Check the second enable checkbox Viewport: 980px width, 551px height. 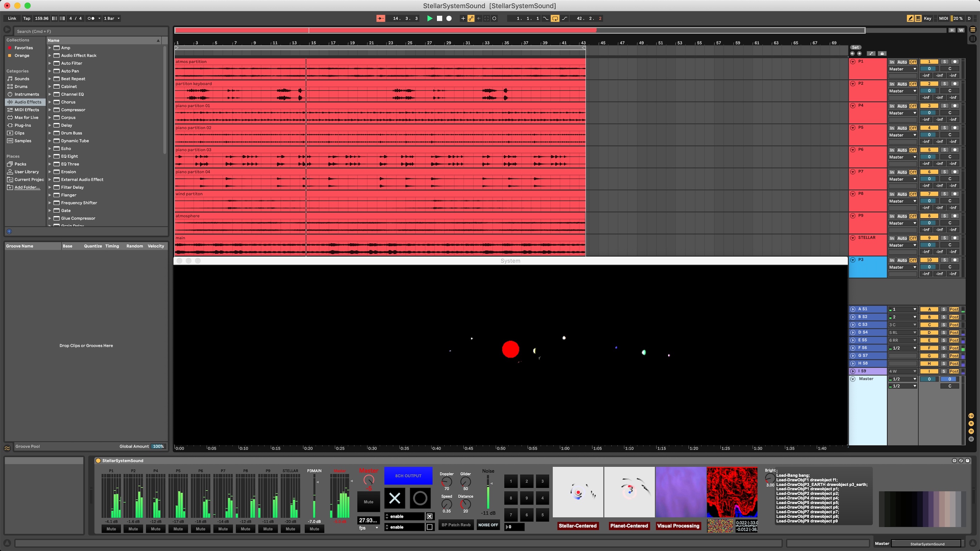pyautogui.click(x=430, y=527)
